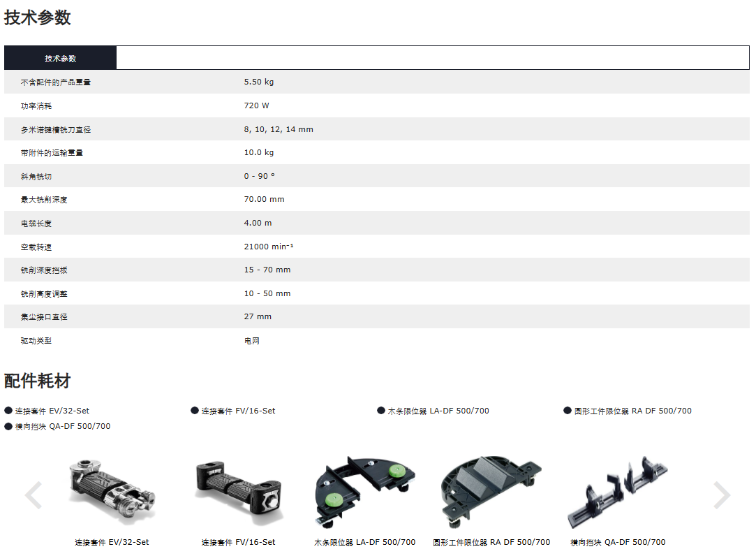Click the caption 连接套件 EV/32-Set below its image
This screenshot has width=756, height=549.
tap(112, 542)
